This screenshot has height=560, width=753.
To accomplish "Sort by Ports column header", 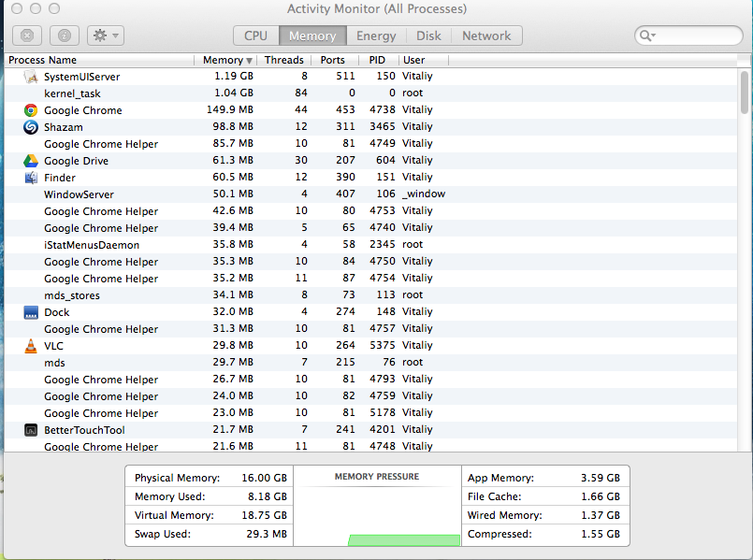I will click(x=333, y=60).
